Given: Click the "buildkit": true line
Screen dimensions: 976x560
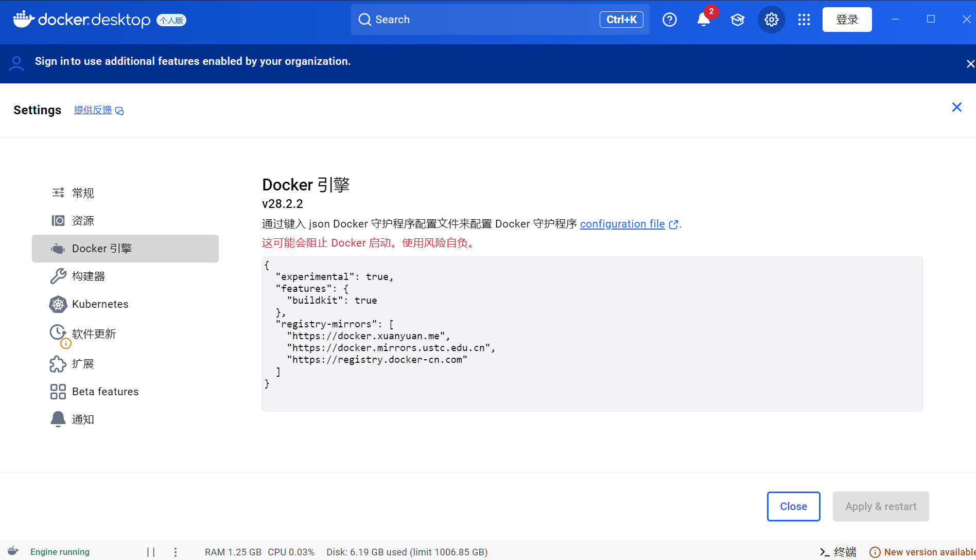Looking at the screenshot, I should pyautogui.click(x=332, y=301).
